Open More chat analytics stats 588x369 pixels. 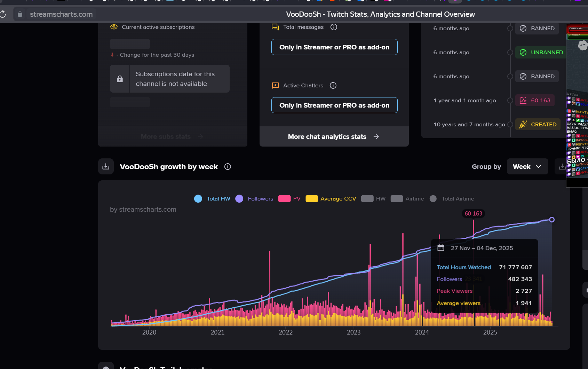334,136
